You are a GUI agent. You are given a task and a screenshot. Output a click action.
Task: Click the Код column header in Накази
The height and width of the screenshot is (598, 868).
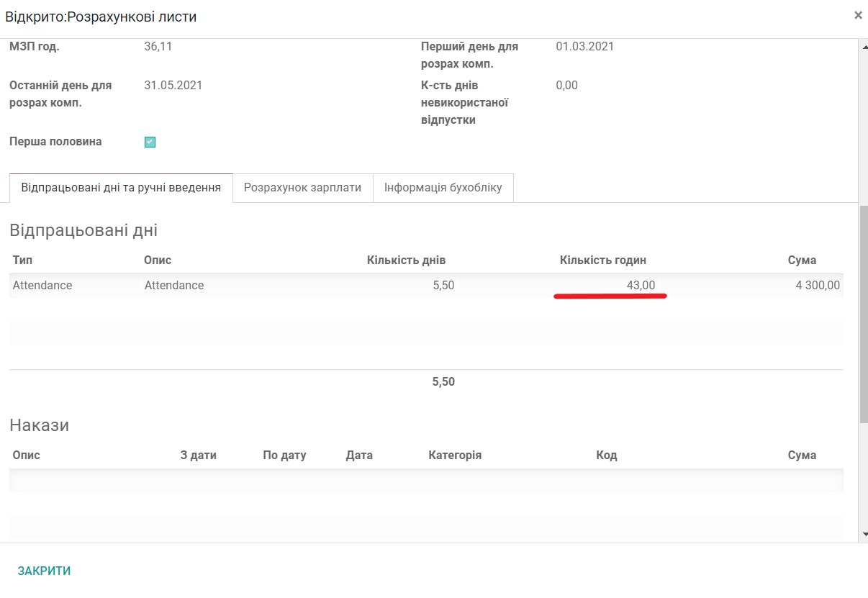point(607,455)
